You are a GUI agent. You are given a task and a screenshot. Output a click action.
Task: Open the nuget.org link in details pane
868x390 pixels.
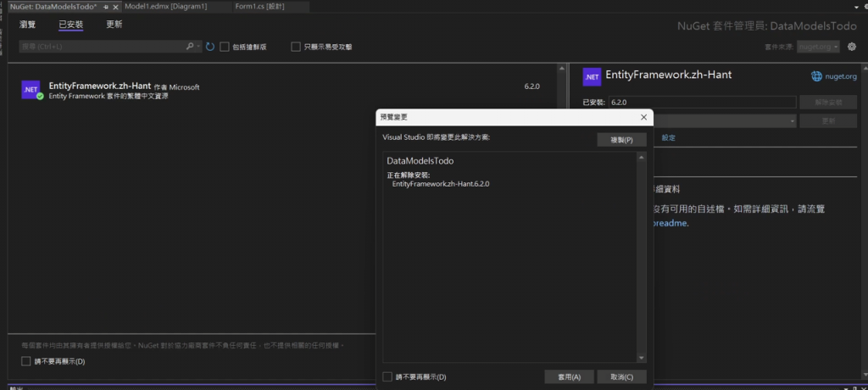point(841,76)
